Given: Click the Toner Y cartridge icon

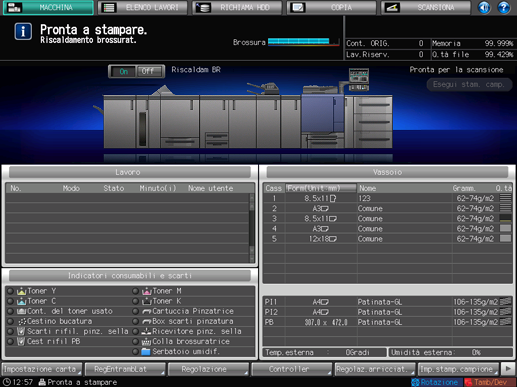Looking at the screenshot, I should point(21,291).
